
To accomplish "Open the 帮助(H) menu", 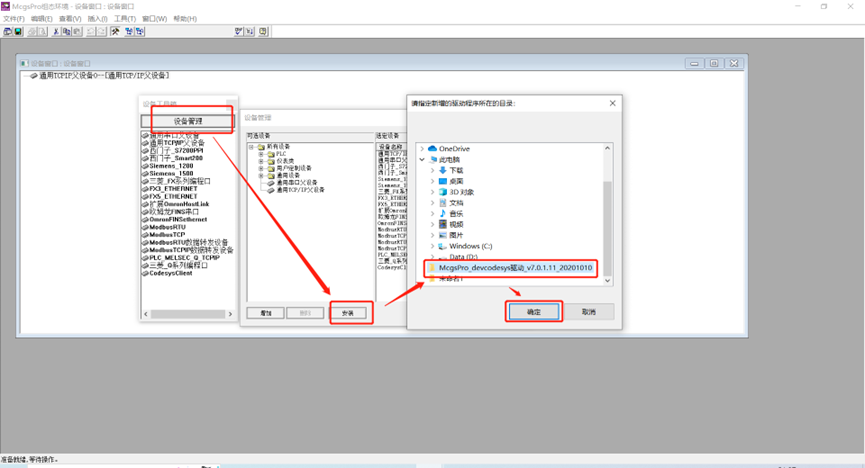I will (x=185, y=19).
